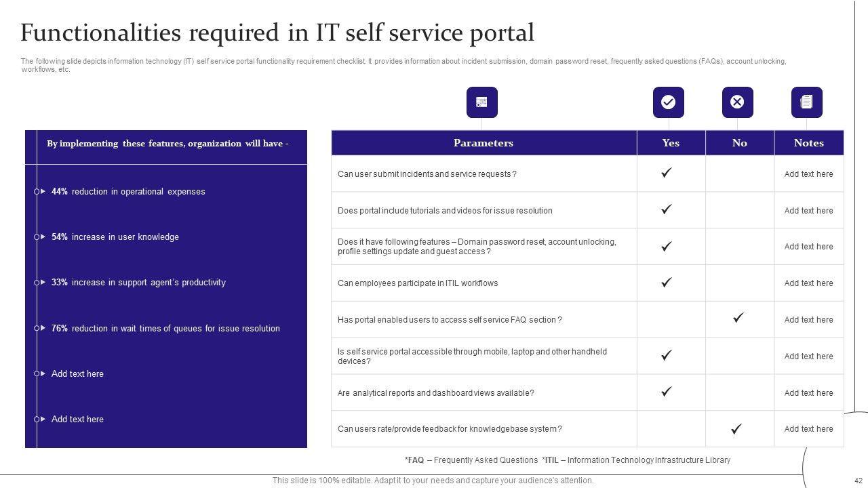Select the Parameters column header

click(483, 143)
